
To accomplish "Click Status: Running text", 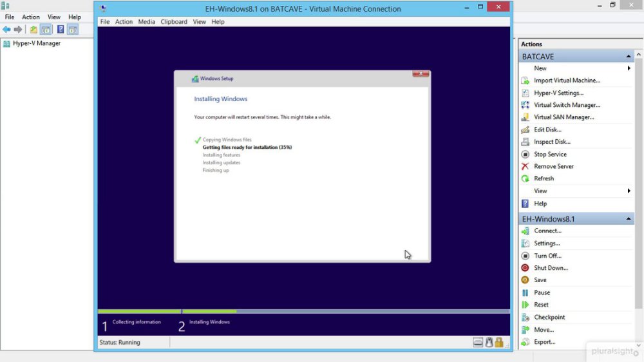I will click(x=120, y=342).
